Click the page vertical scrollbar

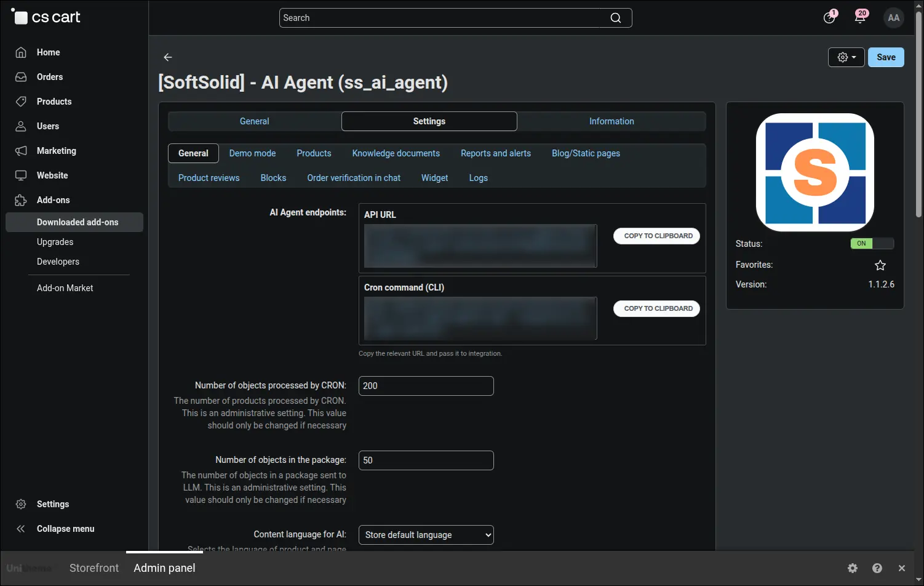(x=918, y=114)
